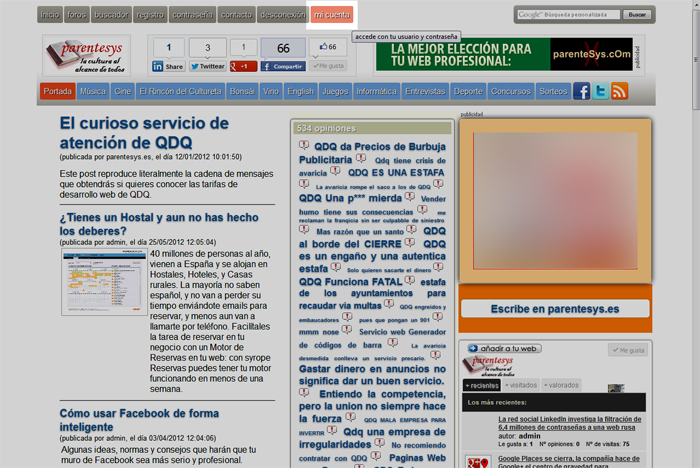The image size is (700, 468).
Task: Select the Entrevistas category tab
Action: (425, 91)
